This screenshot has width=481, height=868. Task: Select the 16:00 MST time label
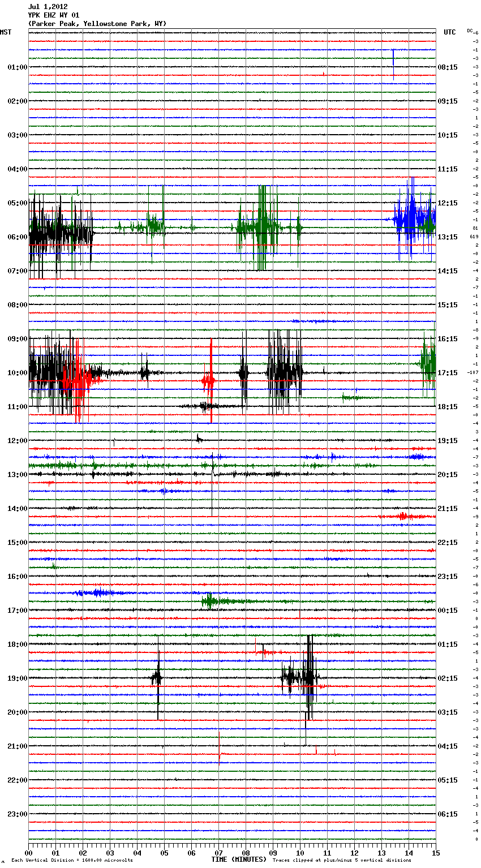click(x=17, y=577)
